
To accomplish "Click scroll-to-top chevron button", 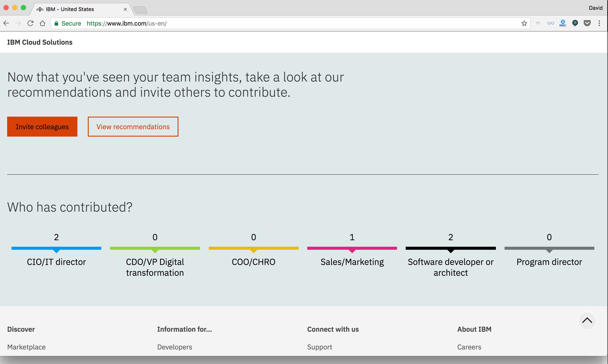I will coord(587,321).
